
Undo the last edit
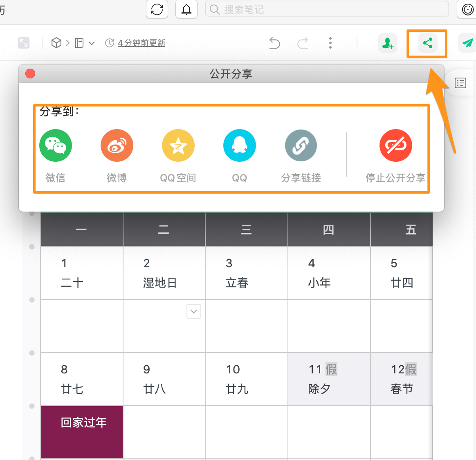click(x=274, y=43)
